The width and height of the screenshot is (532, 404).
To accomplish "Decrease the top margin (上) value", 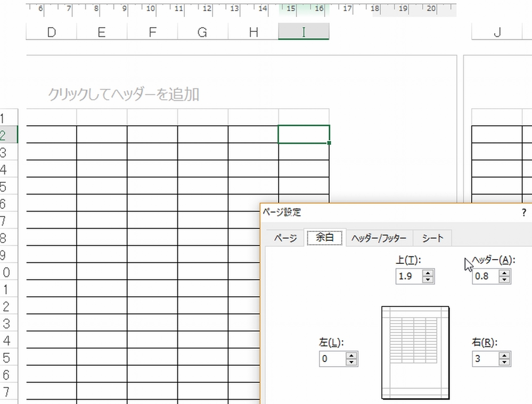I will (x=428, y=280).
